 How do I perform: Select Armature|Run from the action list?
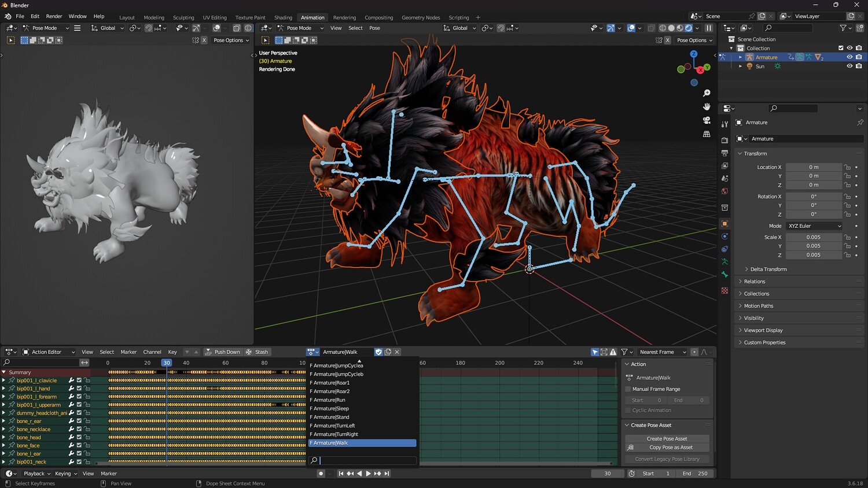(362, 400)
